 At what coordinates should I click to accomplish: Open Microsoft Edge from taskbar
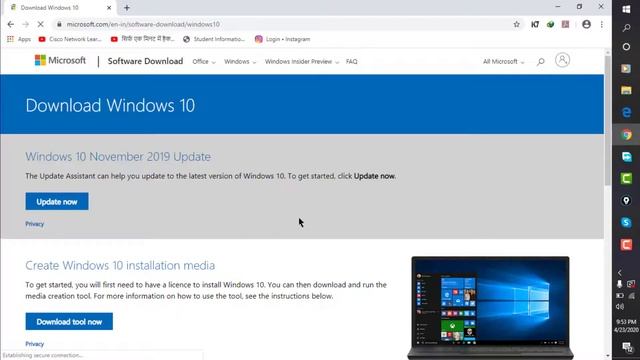626,112
